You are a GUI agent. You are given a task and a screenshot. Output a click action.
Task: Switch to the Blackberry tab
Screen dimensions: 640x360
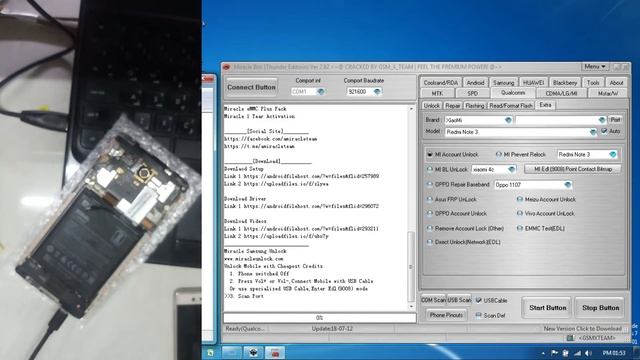click(x=565, y=82)
